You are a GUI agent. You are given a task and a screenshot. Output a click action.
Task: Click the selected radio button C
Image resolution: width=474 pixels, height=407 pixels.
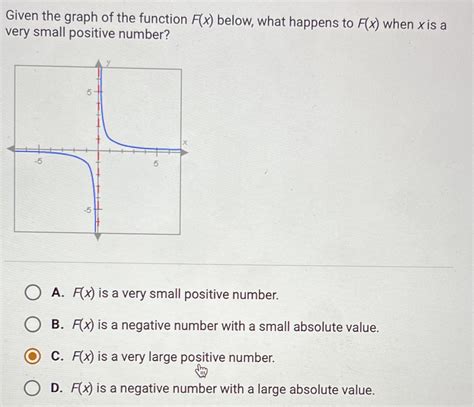pos(33,356)
